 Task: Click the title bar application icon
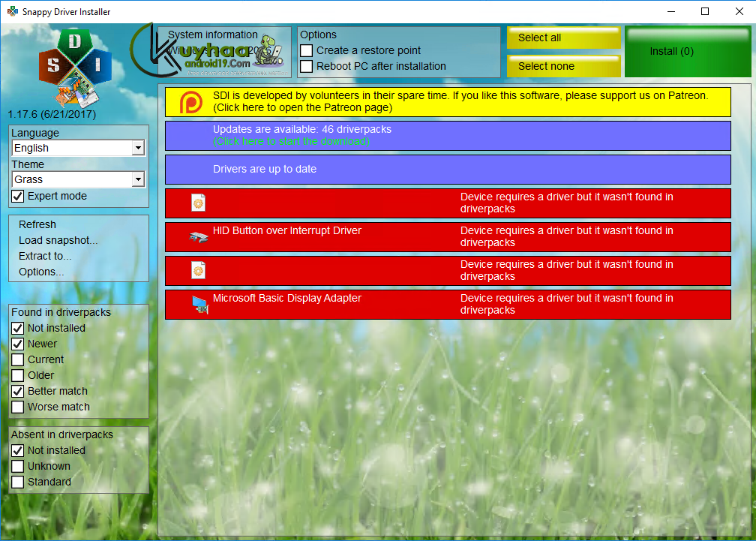pyautogui.click(x=13, y=11)
